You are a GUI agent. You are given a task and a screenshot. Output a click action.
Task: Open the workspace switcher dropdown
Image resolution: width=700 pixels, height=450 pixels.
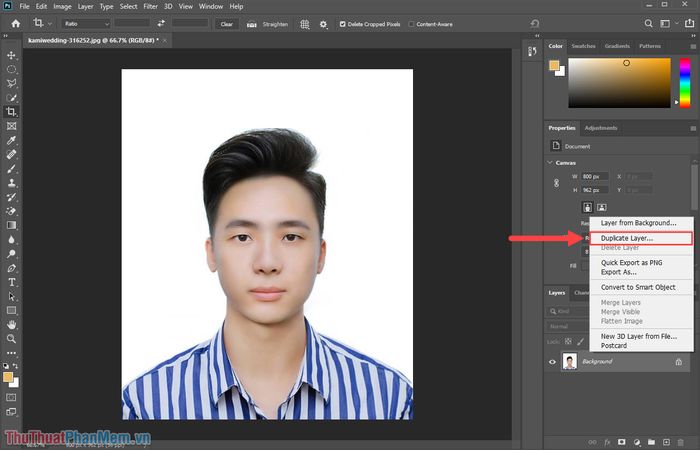pos(667,24)
